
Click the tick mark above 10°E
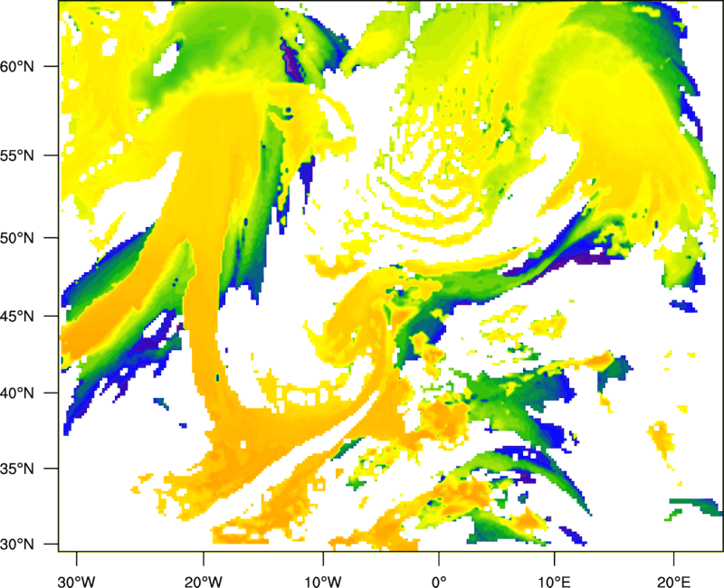coord(554,558)
